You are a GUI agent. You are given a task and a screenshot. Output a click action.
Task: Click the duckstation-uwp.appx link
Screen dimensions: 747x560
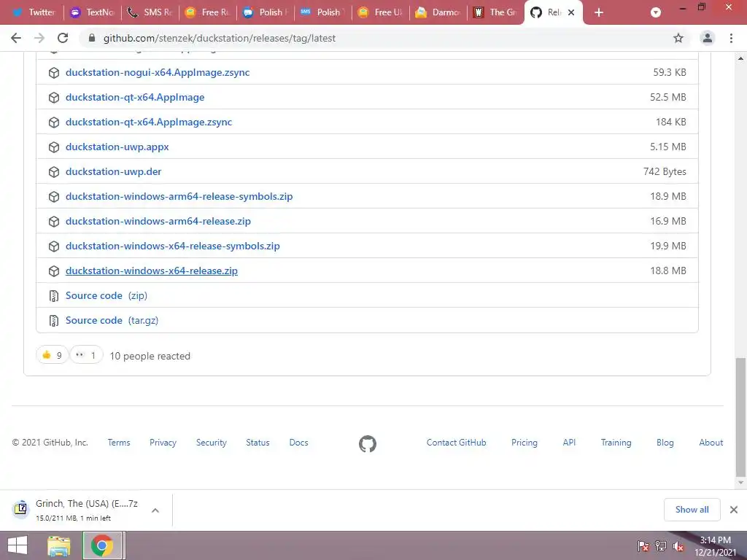point(117,147)
